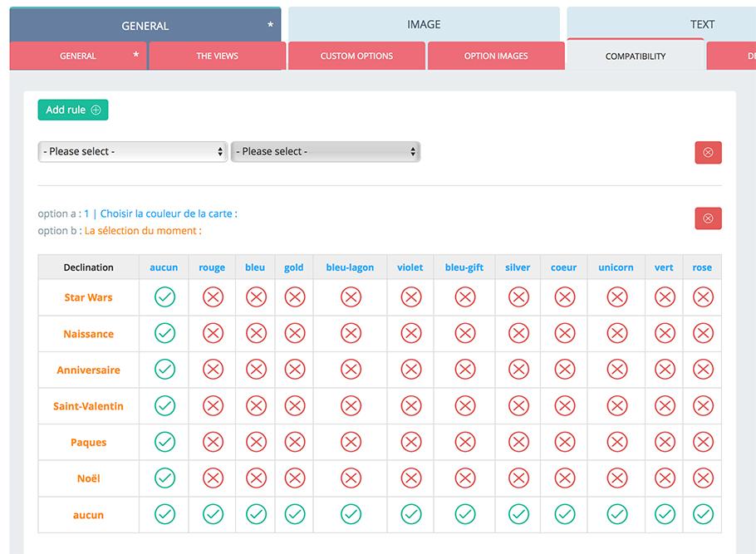Click Anniversaire aucun check icon

coord(164,370)
